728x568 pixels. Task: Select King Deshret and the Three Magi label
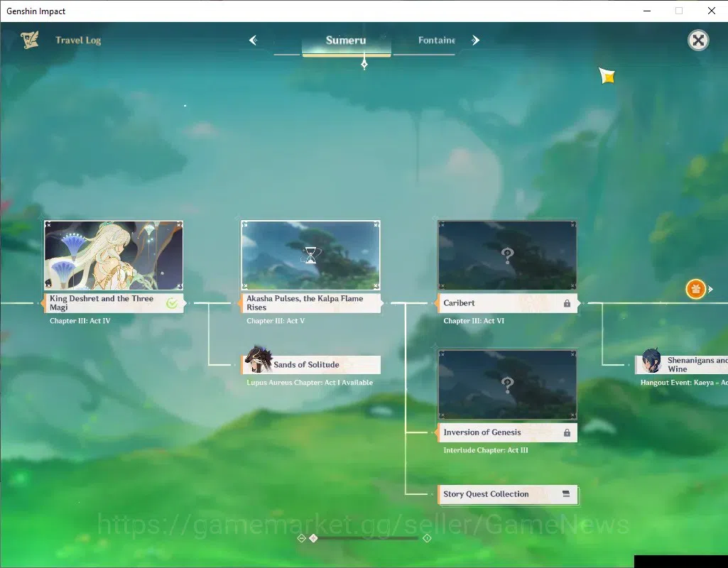click(114, 303)
